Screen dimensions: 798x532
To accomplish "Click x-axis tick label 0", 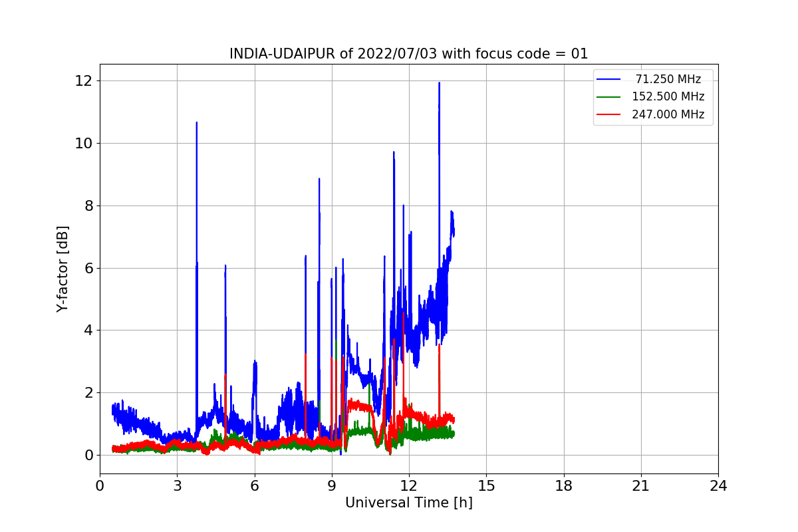I will pos(100,485).
